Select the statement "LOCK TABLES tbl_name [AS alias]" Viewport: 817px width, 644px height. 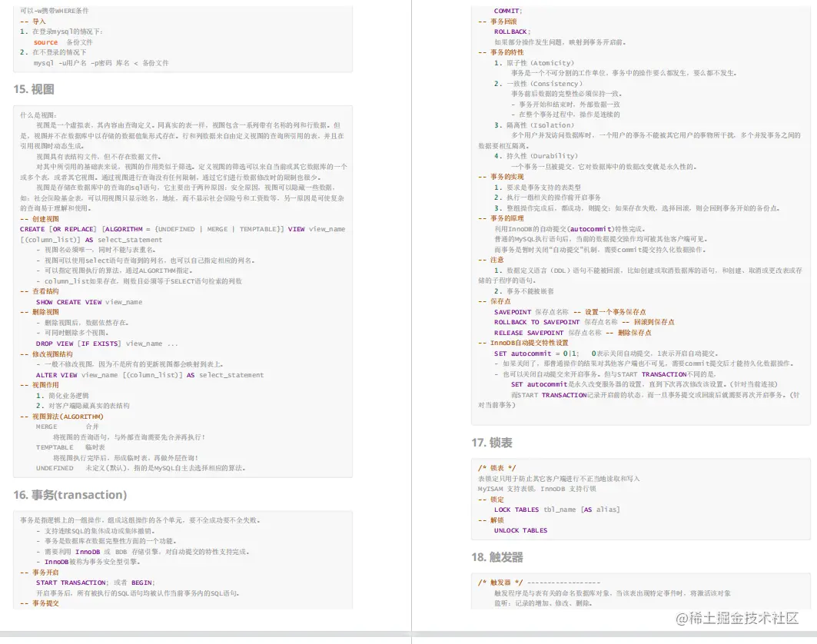tap(557, 510)
